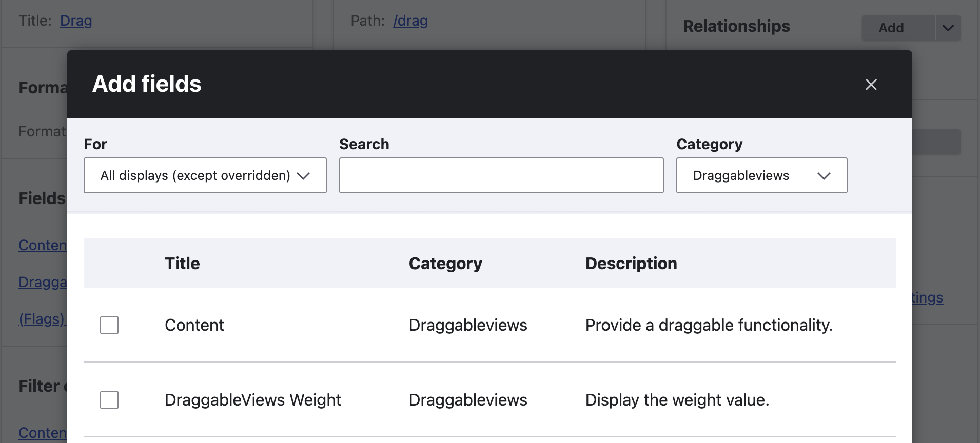Click the partially hidden settings link
Image resolution: width=980 pixels, height=443 pixels.
click(928, 298)
